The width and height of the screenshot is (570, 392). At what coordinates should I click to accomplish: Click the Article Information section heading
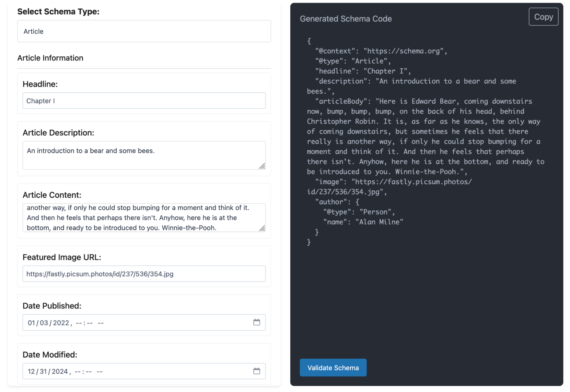click(x=50, y=58)
